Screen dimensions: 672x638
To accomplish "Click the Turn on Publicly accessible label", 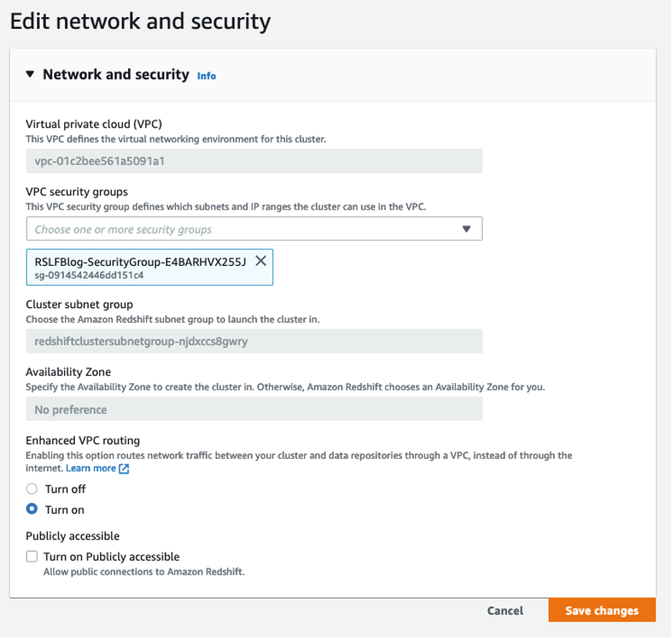I will [x=112, y=557].
